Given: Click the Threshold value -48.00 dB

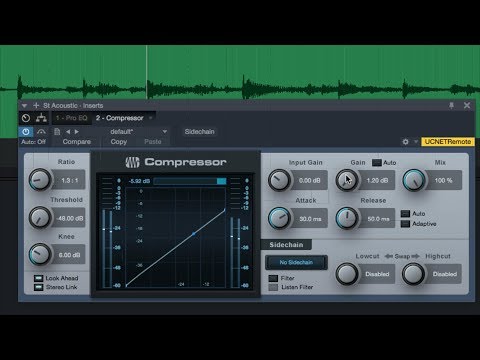Looking at the screenshot, I should tap(69, 218).
